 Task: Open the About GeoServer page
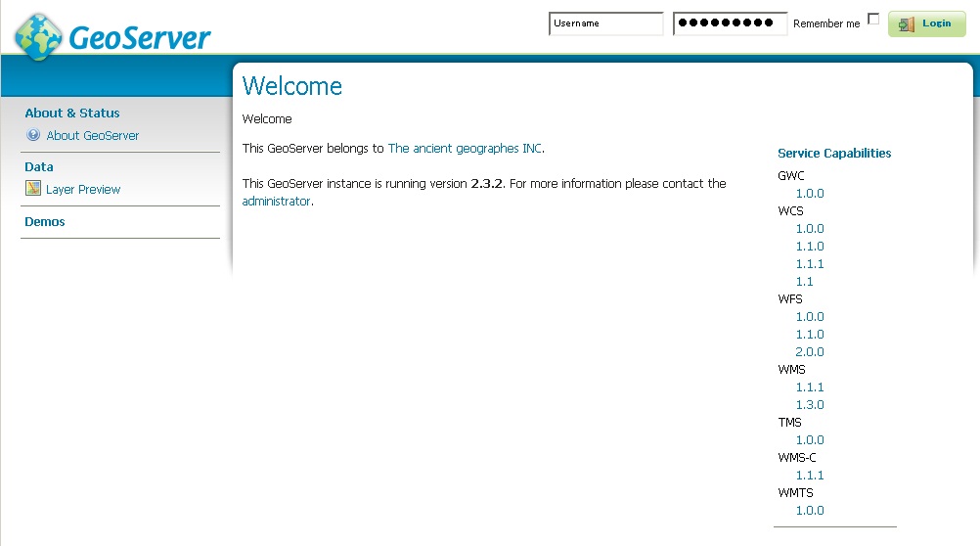93,136
